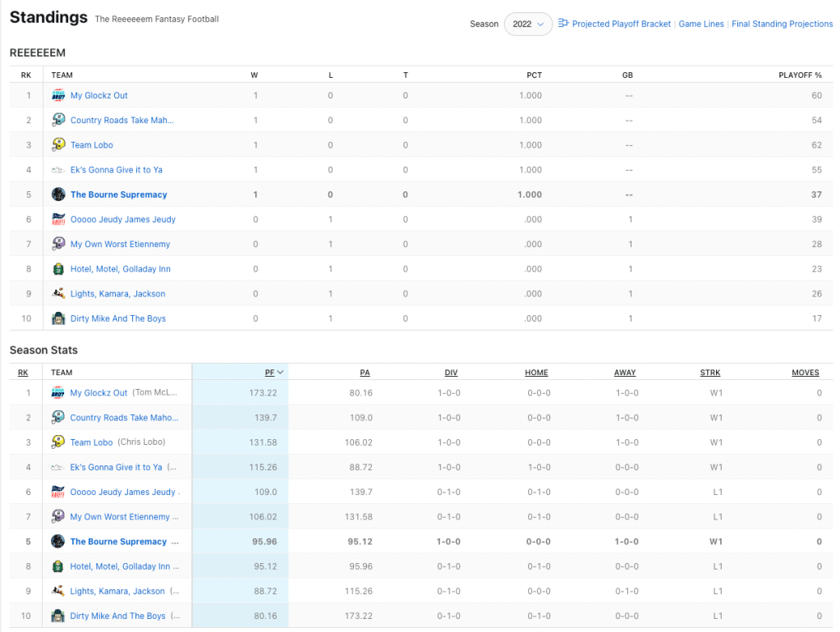Open Projected Playoff Bracket link

(622, 25)
